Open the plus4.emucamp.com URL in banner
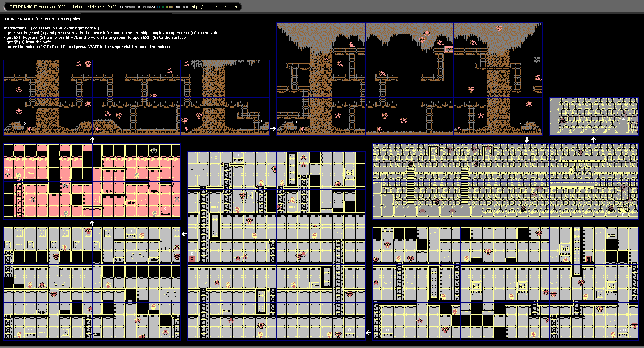The image size is (644, 348). click(x=214, y=7)
